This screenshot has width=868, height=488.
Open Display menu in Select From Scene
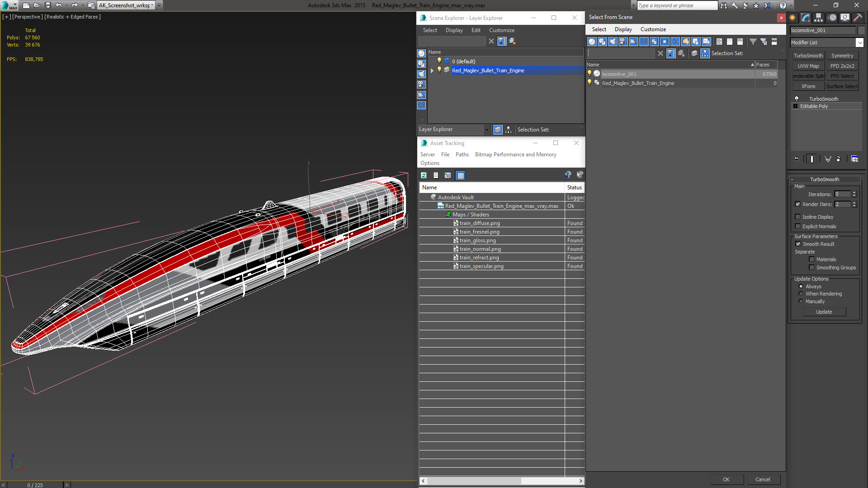623,29
